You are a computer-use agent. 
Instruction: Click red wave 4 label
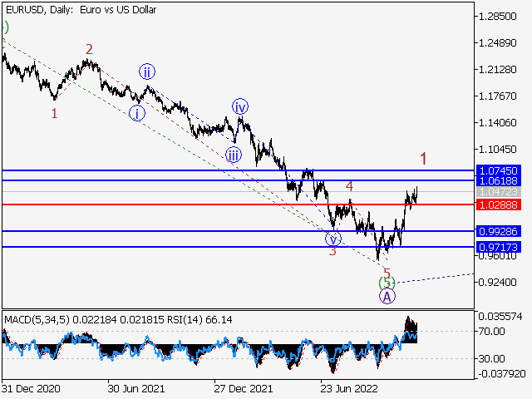(349, 186)
